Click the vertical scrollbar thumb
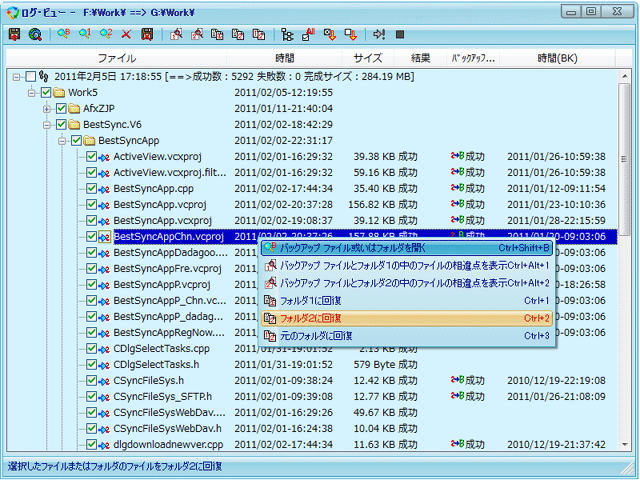This screenshot has height=480, width=640. pyautogui.click(x=624, y=159)
